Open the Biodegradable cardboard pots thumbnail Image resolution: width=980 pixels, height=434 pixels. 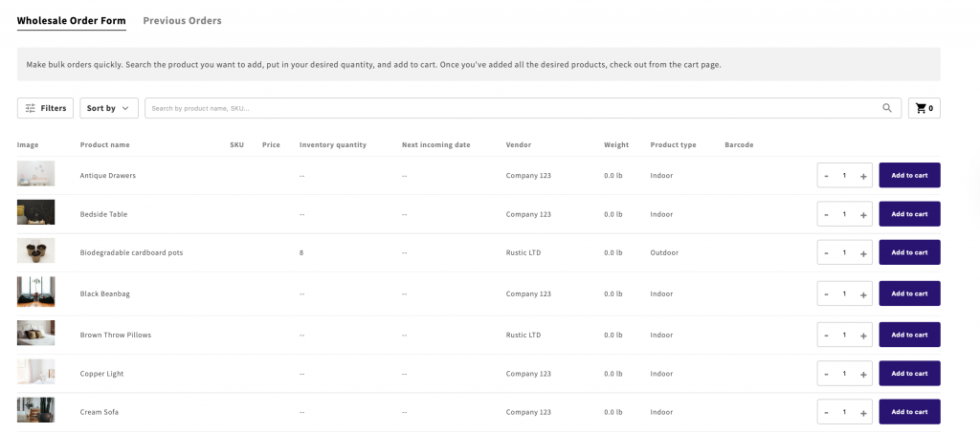click(x=35, y=251)
